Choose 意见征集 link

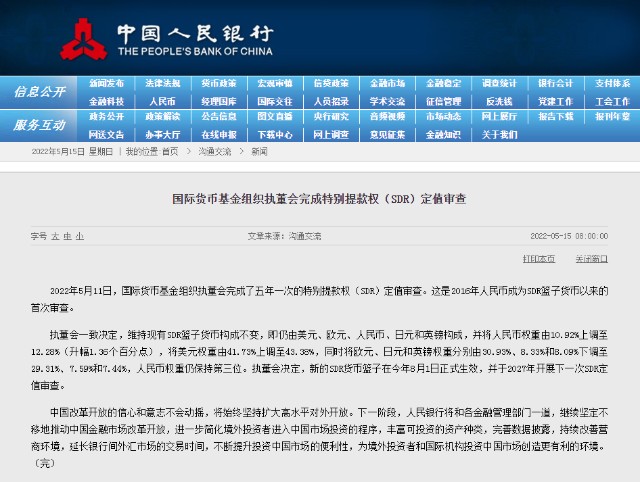387,135
